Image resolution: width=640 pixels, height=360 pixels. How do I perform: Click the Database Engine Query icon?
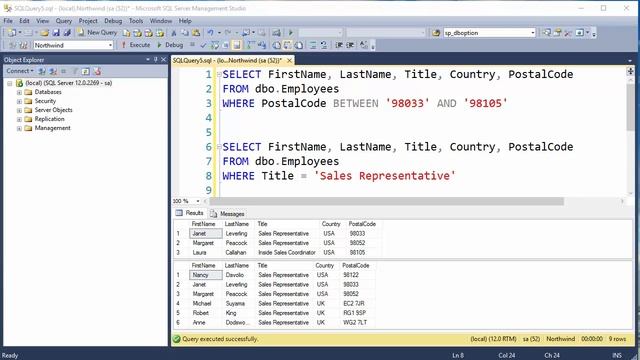point(127,33)
